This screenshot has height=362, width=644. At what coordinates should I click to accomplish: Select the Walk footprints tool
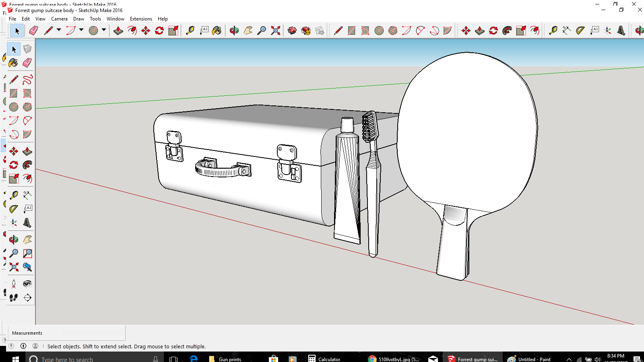pyautogui.click(x=14, y=298)
